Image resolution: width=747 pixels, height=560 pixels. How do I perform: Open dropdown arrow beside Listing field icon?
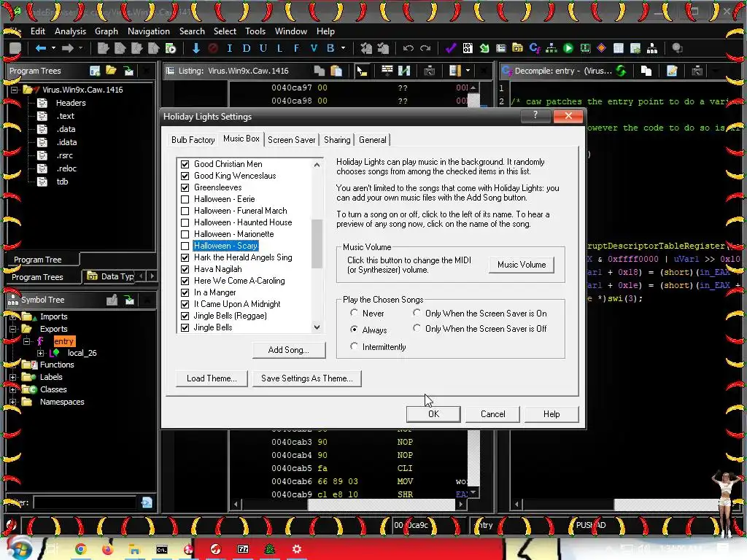pyautogui.click(x=468, y=71)
